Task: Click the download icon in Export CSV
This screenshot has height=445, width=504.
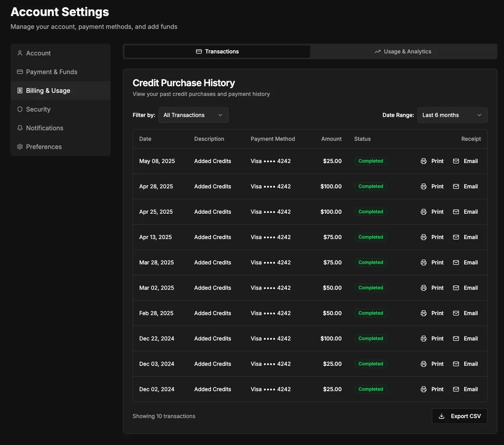Action: pos(442,416)
